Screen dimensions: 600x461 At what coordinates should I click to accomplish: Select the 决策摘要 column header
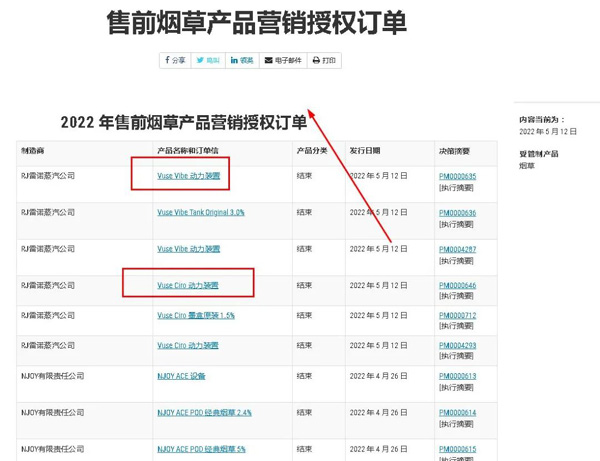[x=454, y=151]
